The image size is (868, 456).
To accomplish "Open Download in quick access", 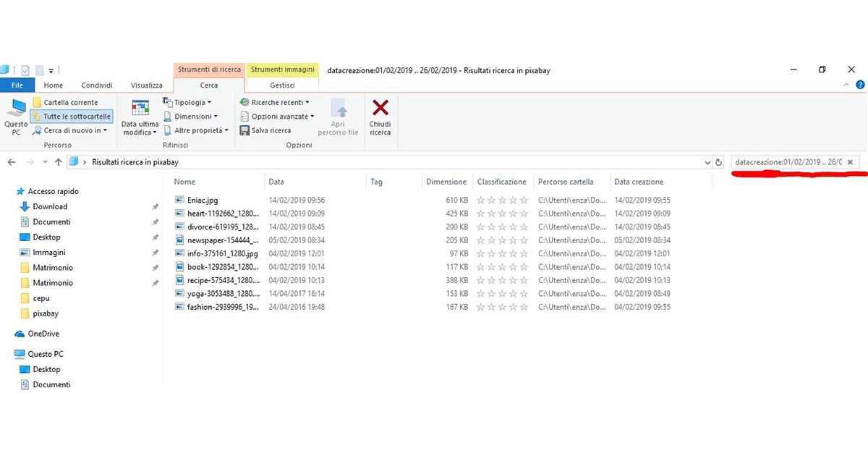I will [x=50, y=207].
